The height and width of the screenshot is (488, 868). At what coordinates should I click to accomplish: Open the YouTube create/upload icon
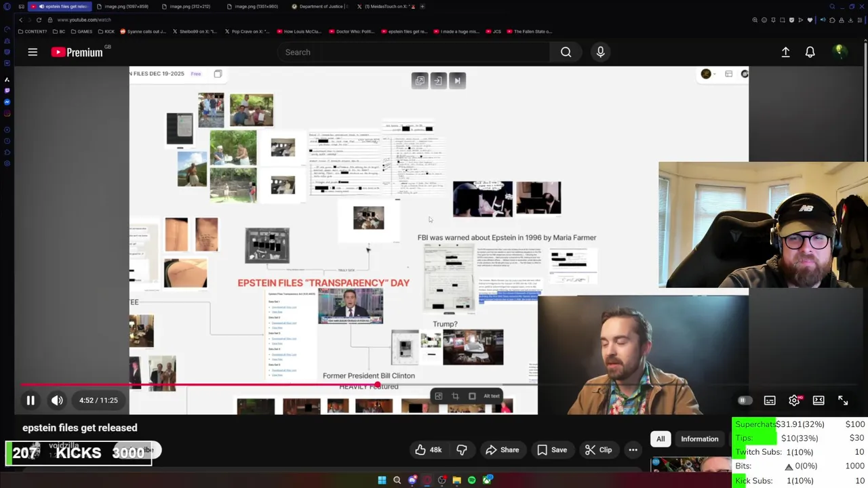tap(785, 52)
